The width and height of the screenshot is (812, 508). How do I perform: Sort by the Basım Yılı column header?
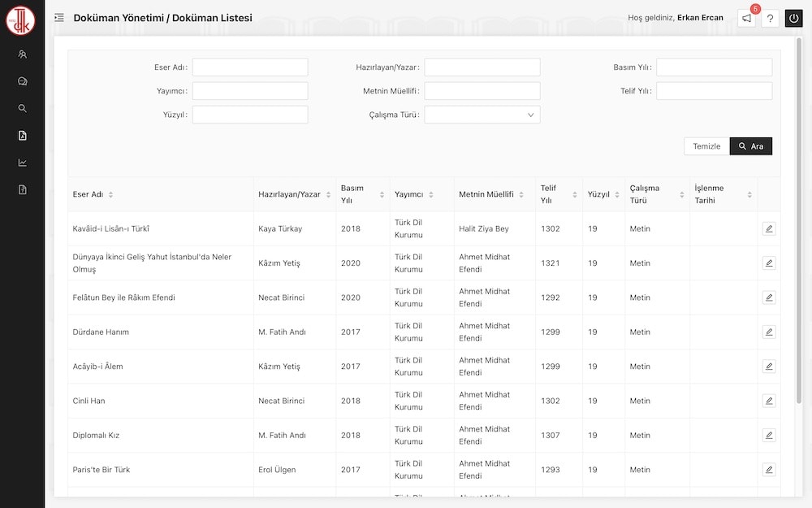(x=382, y=195)
